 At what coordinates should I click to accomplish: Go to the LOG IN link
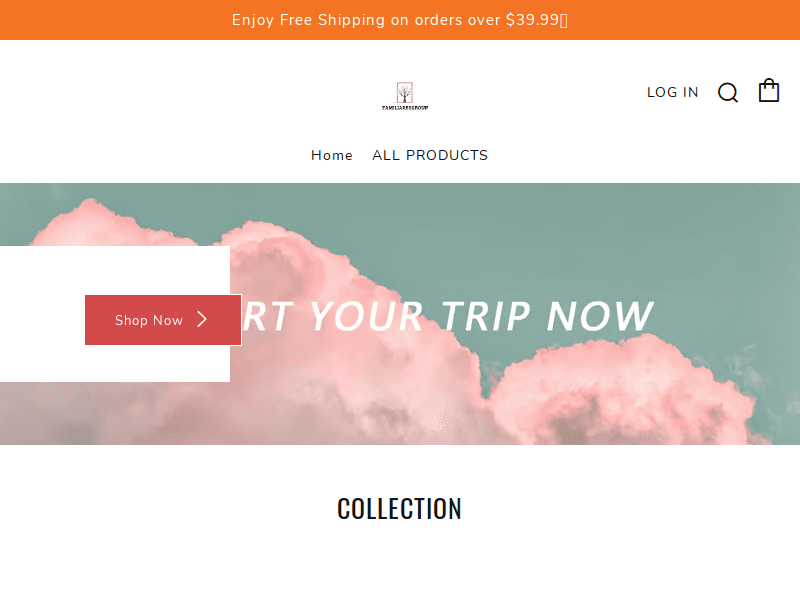pyautogui.click(x=672, y=92)
